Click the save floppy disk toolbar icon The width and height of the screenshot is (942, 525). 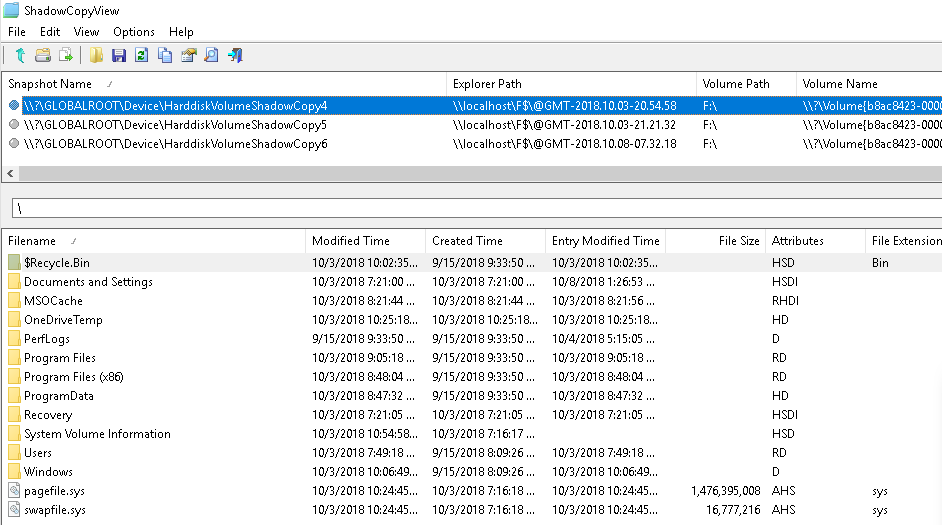click(x=119, y=56)
